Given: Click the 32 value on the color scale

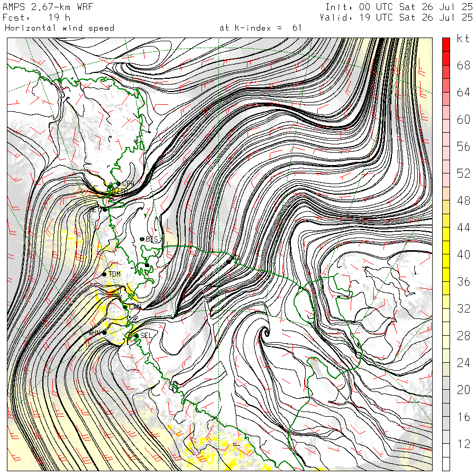Looking at the screenshot, I should coord(463,308).
